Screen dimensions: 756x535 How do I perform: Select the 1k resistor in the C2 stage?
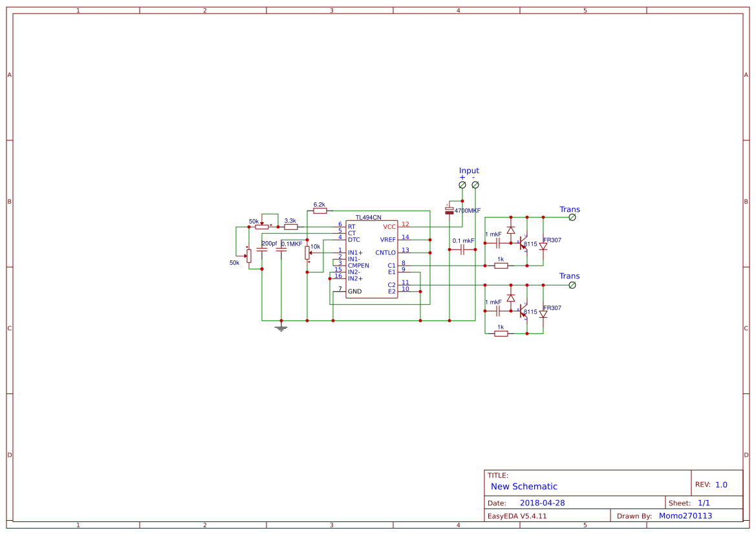pos(501,333)
